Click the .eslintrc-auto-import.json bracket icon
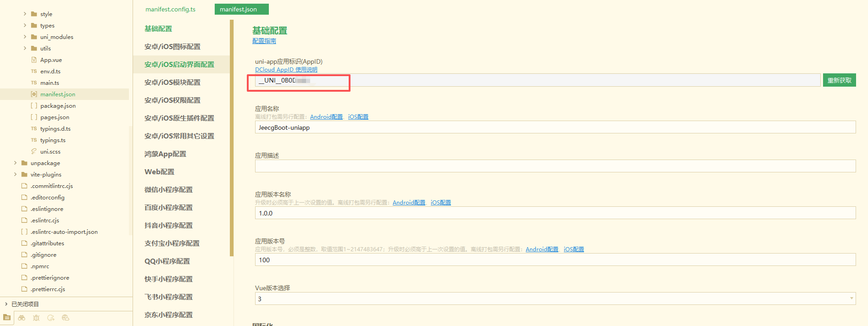 coord(24,232)
